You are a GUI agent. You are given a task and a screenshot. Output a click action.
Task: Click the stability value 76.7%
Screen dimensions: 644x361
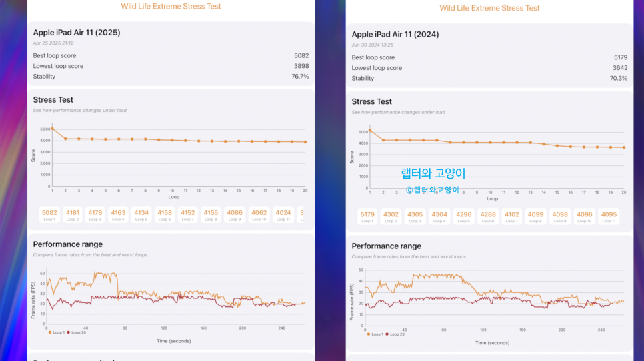300,77
